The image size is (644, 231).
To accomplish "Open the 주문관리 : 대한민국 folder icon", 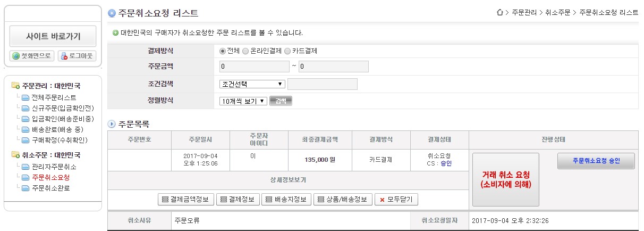I will (15, 86).
